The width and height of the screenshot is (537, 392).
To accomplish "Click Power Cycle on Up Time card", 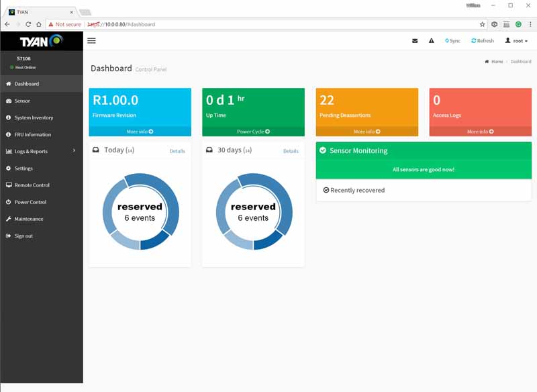I will point(253,132).
